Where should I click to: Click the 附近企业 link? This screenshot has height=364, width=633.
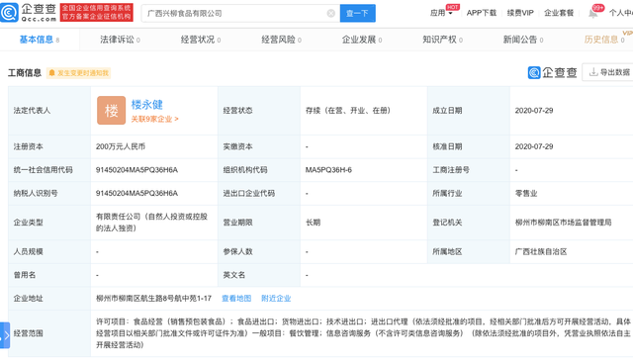point(276,298)
